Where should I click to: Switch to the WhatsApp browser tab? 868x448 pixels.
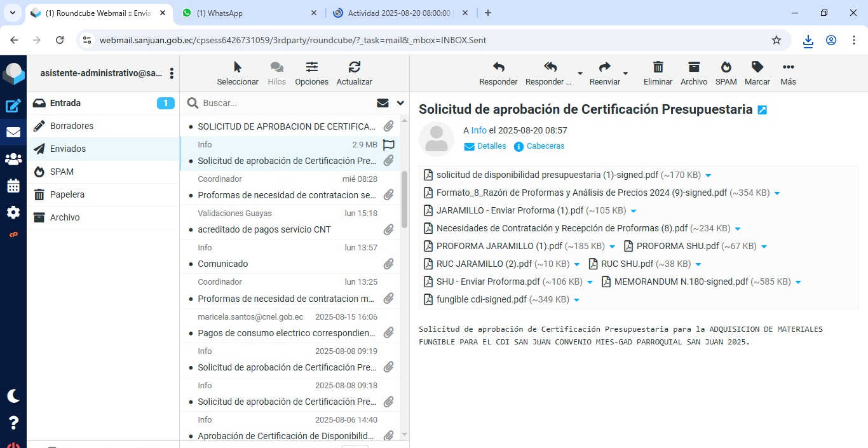248,13
